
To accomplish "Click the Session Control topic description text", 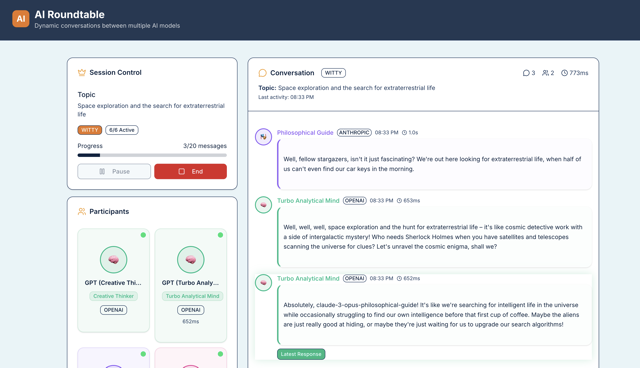I will tap(151, 110).
